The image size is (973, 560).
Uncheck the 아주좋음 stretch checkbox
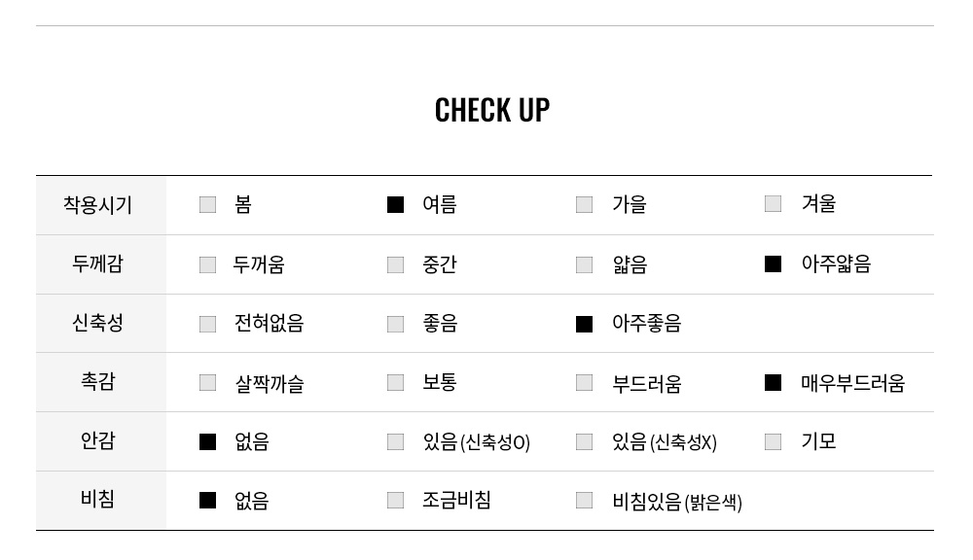[x=584, y=324]
